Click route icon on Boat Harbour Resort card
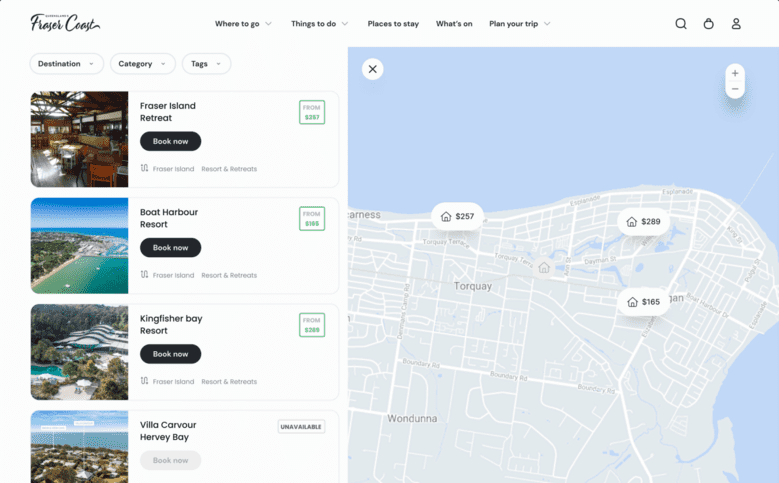The width and height of the screenshot is (779, 483). [144, 274]
